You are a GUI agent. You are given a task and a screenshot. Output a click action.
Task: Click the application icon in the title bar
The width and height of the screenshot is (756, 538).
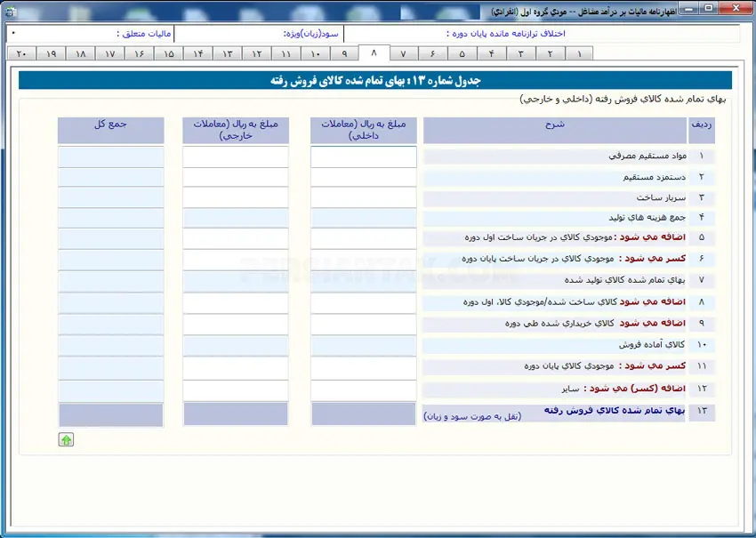click(11, 11)
